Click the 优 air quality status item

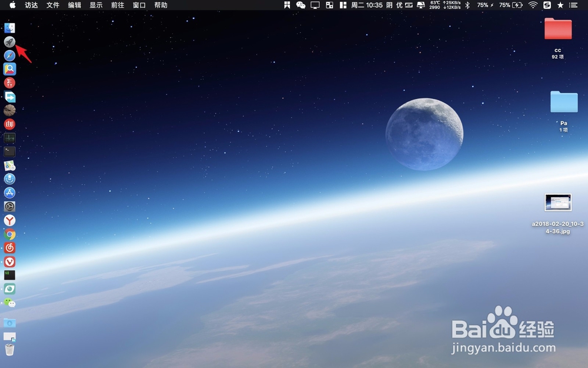click(399, 5)
